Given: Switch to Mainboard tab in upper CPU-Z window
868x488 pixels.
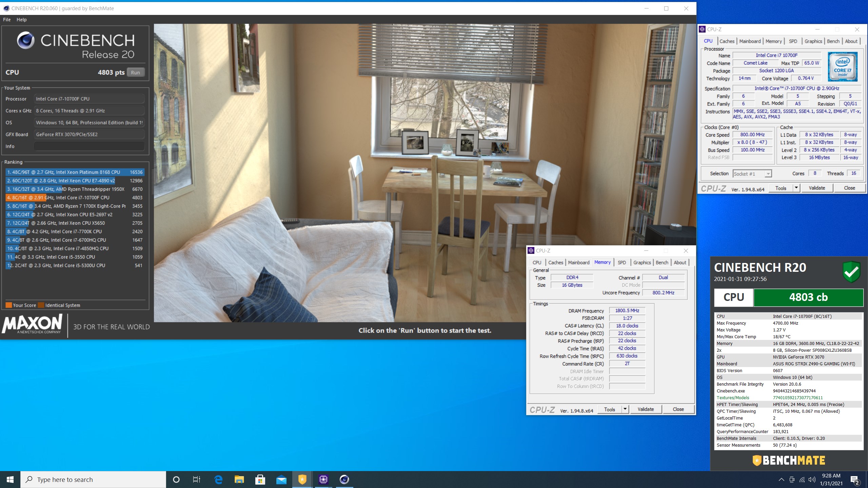Looking at the screenshot, I should point(750,41).
